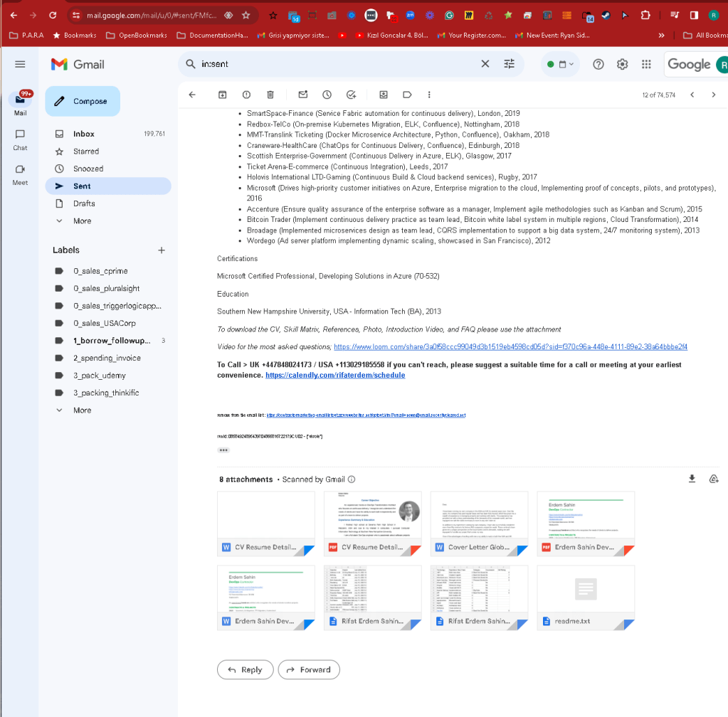This screenshot has width=728, height=717.
Task: Reload the page in Chrome
Action: pyautogui.click(x=53, y=16)
